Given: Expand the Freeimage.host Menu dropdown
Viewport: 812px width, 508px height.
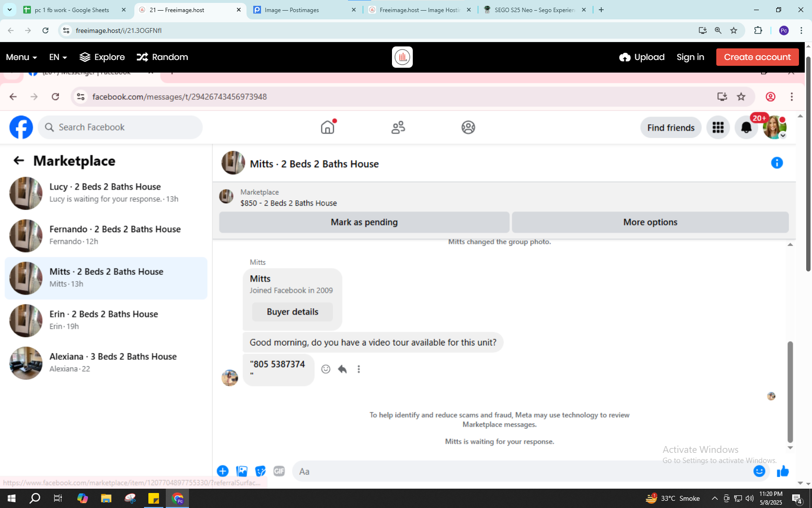Looking at the screenshot, I should 21,57.
